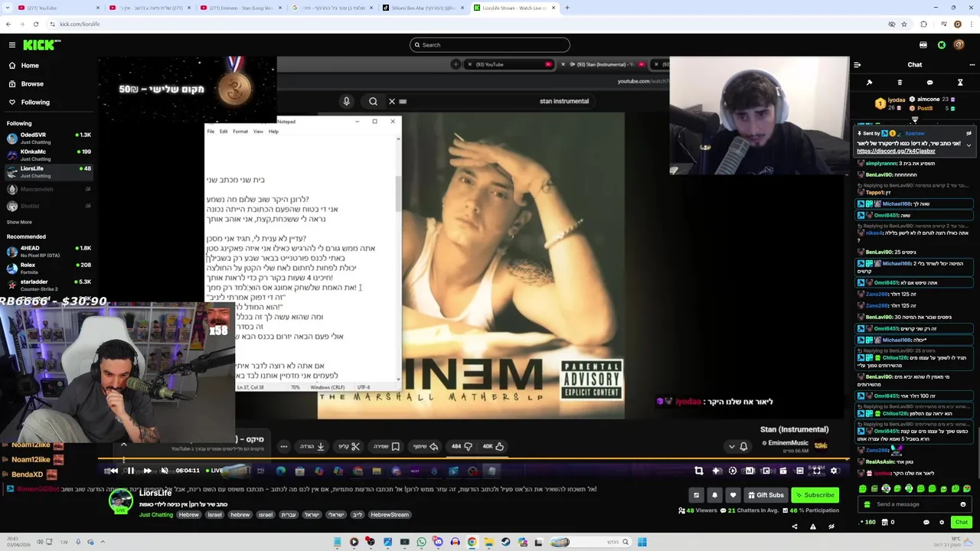This screenshot has width=980, height=551.
Task: Open Just Chatting category link
Action: 155,515
